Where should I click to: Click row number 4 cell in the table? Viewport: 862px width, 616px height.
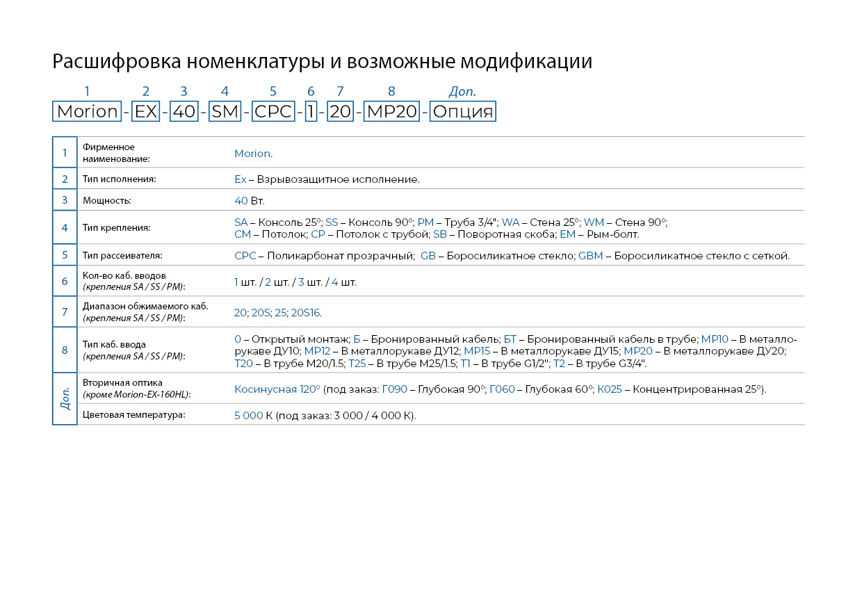tap(65, 227)
